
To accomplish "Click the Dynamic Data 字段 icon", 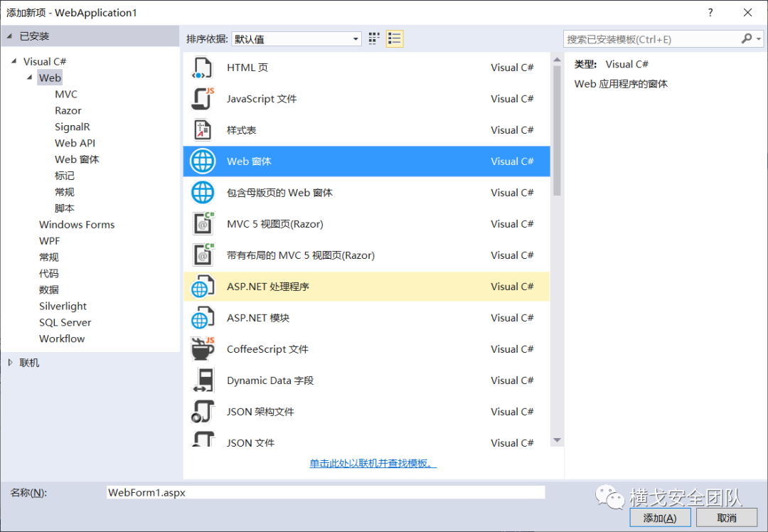I will [203, 381].
